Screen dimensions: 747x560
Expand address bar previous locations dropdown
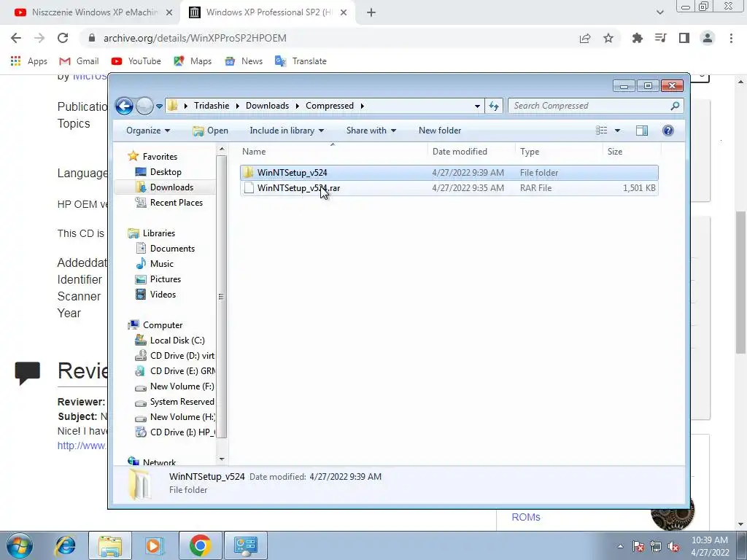pos(477,106)
